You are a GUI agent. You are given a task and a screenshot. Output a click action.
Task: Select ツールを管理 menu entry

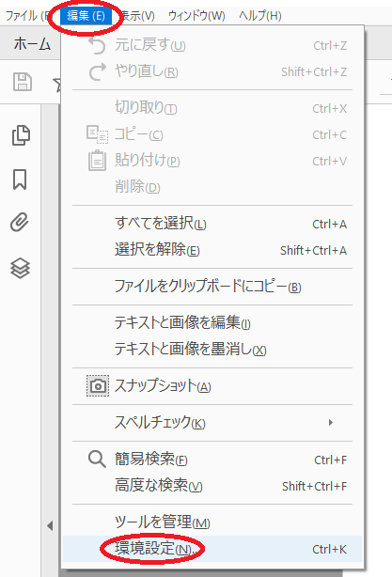(x=212, y=522)
